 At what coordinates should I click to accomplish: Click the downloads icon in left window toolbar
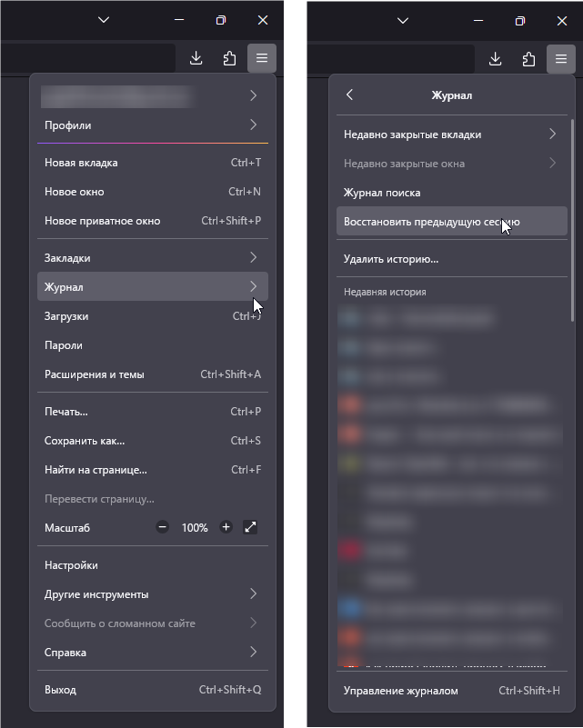196,59
